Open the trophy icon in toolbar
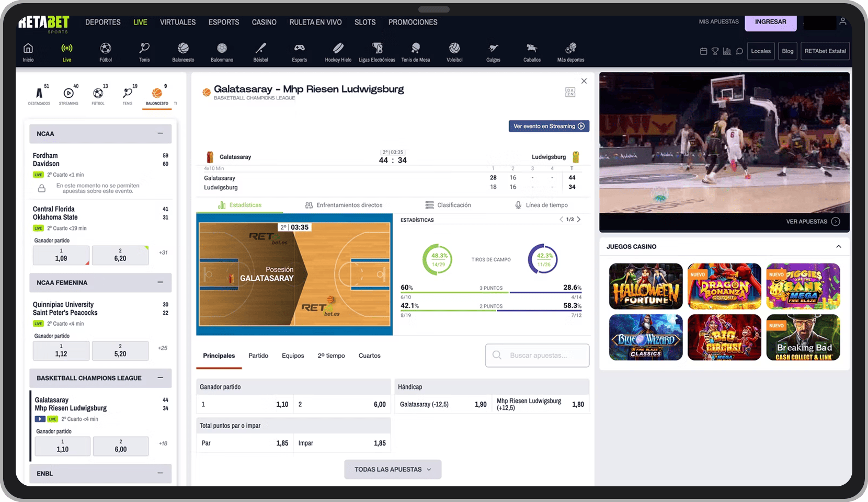 point(715,51)
